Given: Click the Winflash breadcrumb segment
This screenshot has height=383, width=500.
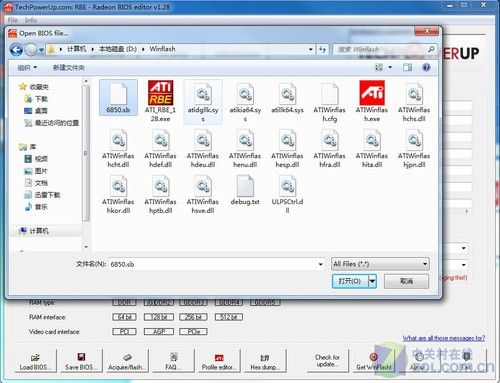Looking at the screenshot, I should 162,49.
